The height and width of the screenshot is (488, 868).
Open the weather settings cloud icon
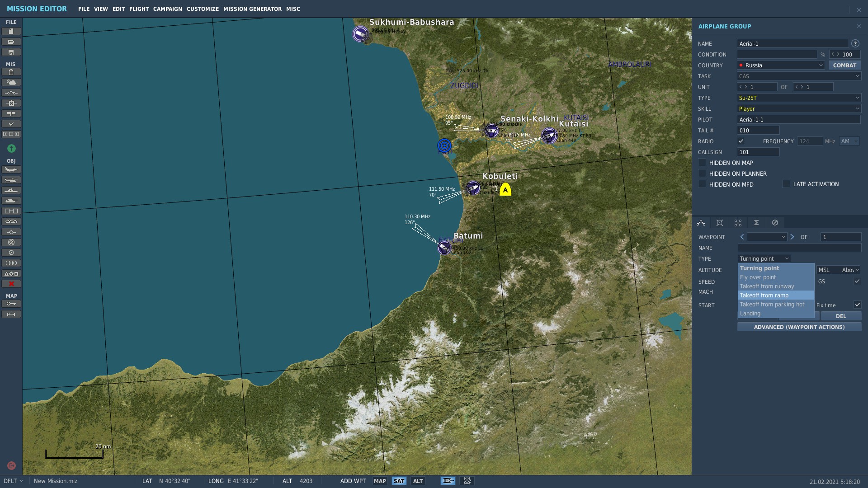tap(11, 82)
